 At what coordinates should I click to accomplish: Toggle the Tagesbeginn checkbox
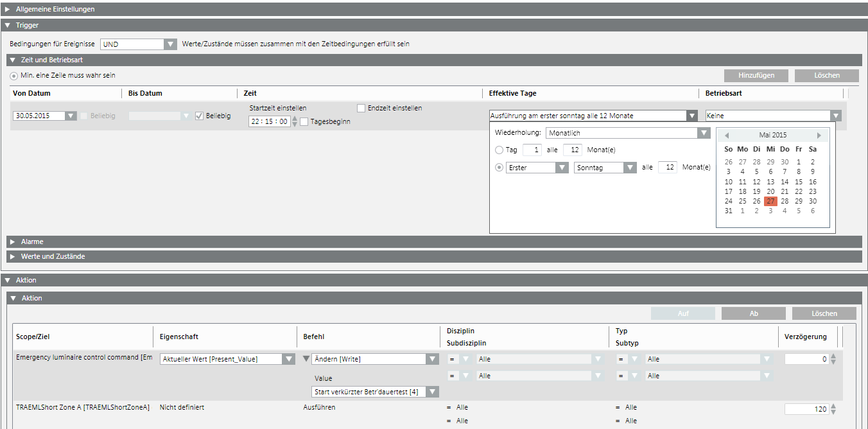[304, 121]
